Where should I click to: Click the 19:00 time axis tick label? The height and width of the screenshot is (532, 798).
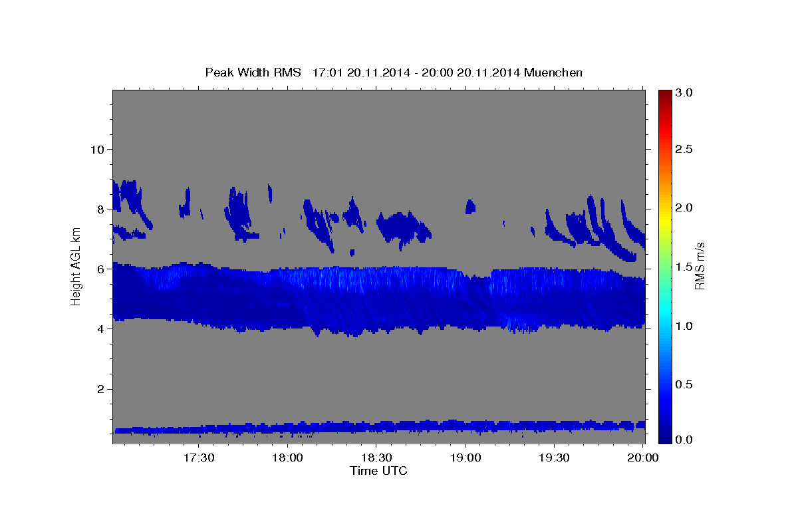465,458
